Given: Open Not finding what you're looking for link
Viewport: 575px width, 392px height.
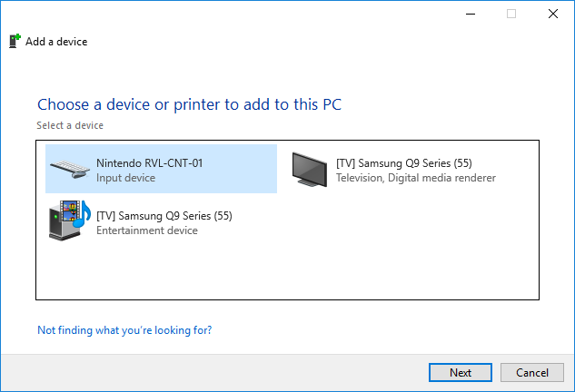Looking at the screenshot, I should pyautogui.click(x=124, y=330).
